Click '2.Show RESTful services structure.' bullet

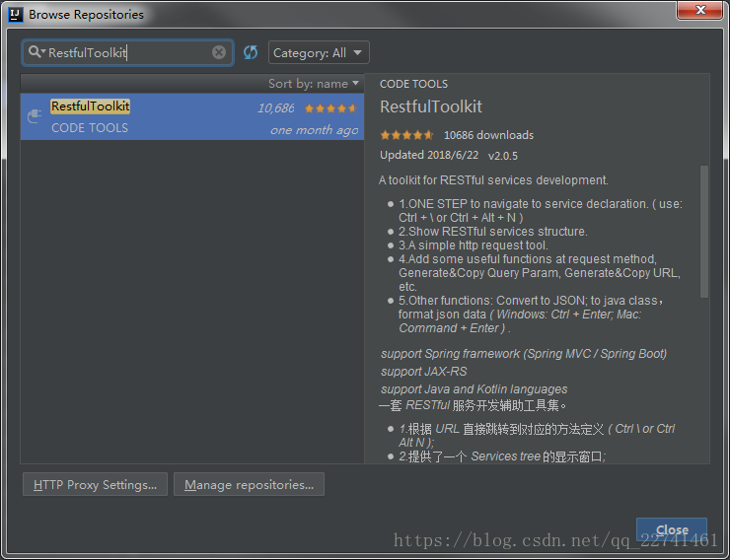click(x=493, y=232)
